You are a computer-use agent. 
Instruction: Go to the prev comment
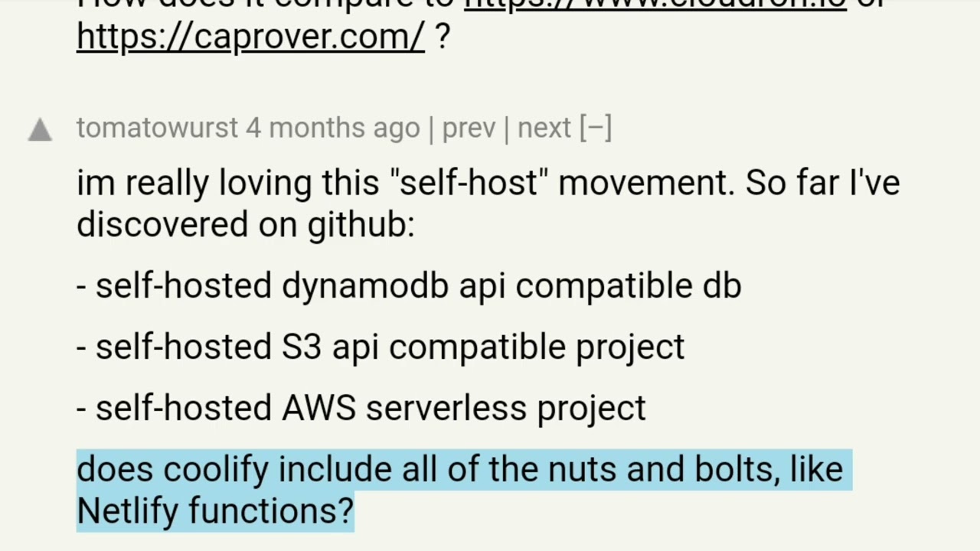tap(469, 128)
